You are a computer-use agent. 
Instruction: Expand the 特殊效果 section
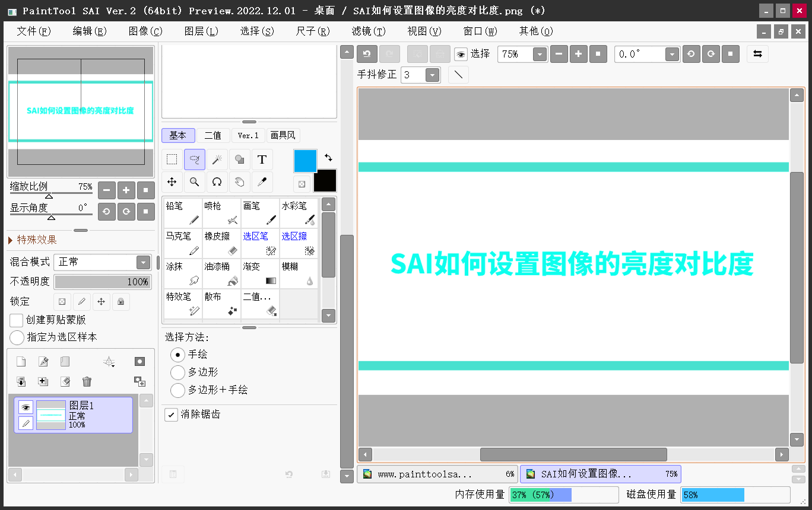(33, 240)
